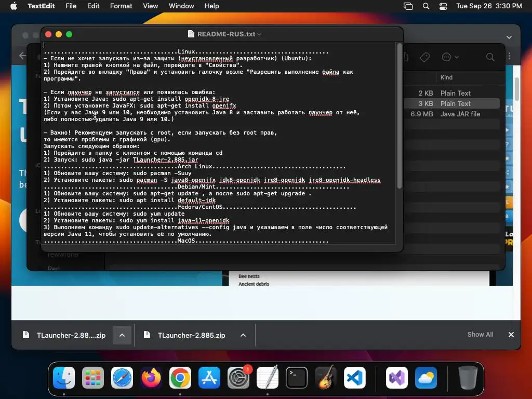The height and width of the screenshot is (399, 532).
Task: Open Safari from the Dock
Action: coord(122,378)
